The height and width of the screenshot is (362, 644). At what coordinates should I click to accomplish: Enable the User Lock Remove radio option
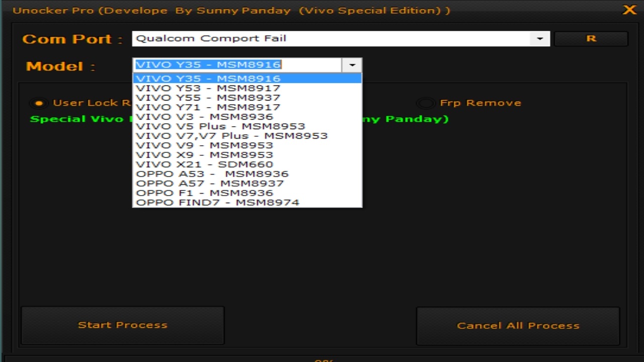(x=39, y=103)
